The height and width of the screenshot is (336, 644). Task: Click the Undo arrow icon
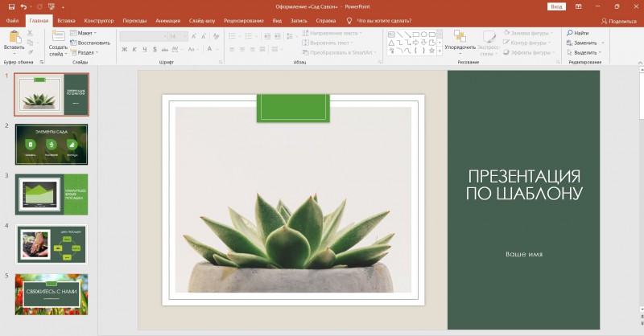pos(23,6)
